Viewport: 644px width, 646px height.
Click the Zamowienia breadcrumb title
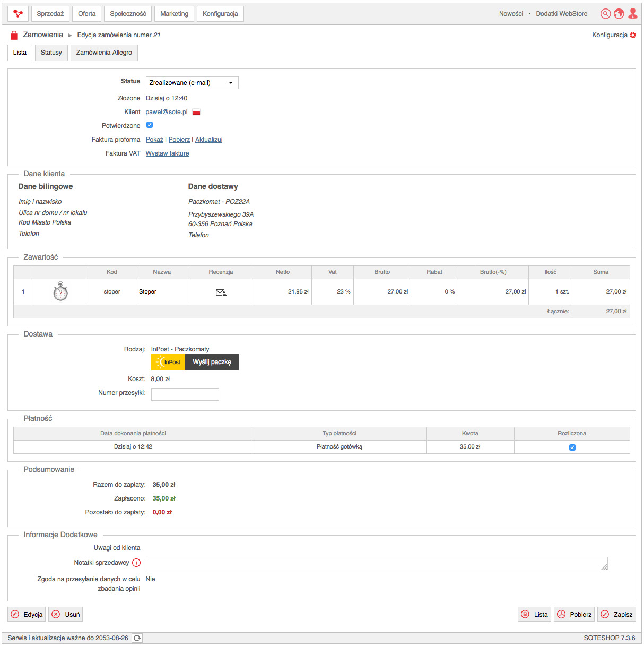[x=43, y=35]
